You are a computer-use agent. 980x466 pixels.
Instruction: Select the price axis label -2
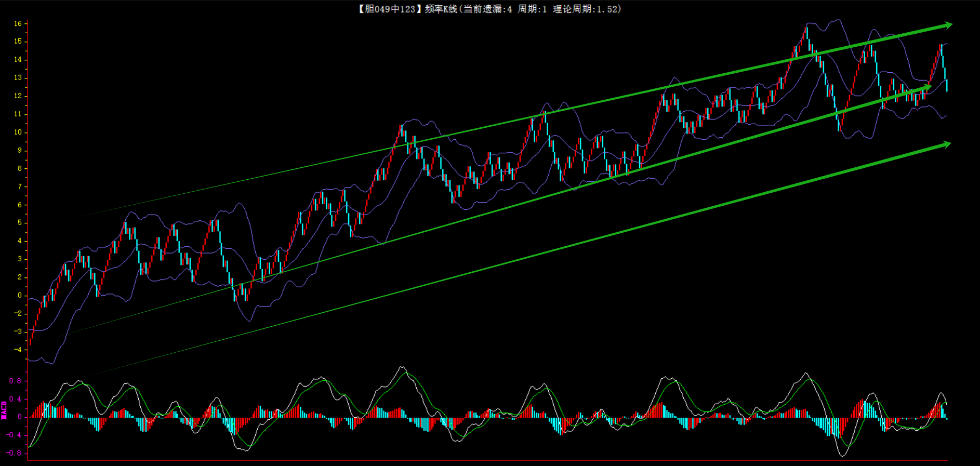point(18,314)
